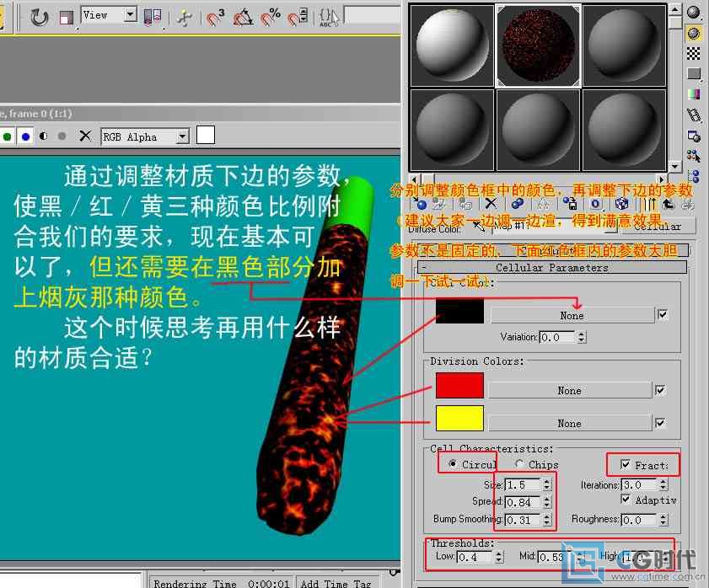Click the Show Map in Viewport cube icon
This screenshot has width=709, height=588.
coord(621,204)
